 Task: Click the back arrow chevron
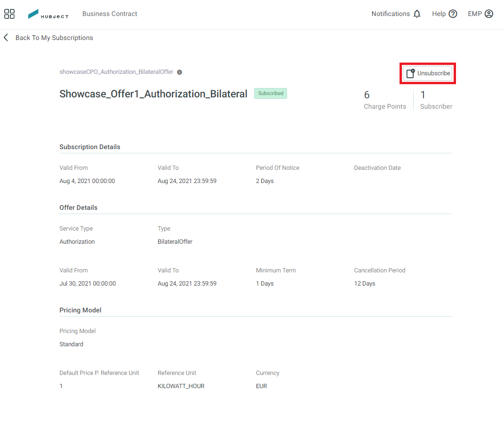click(6, 38)
